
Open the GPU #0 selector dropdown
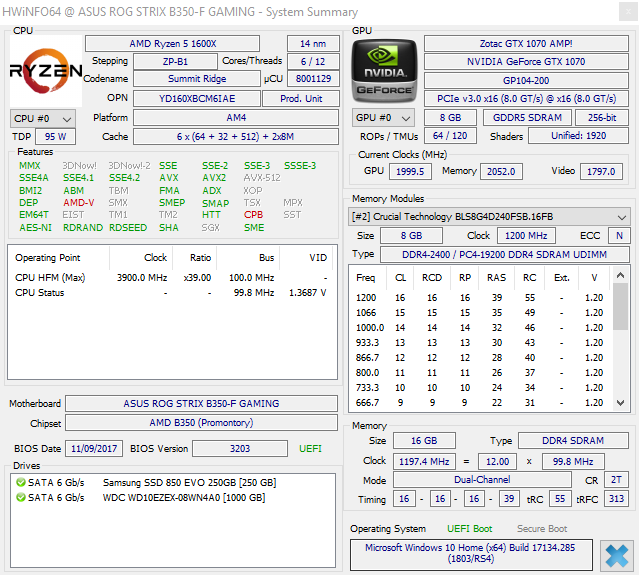click(x=383, y=118)
